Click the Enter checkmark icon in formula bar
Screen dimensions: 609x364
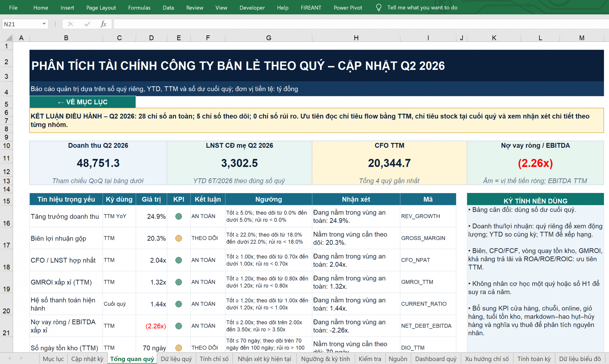point(87,24)
